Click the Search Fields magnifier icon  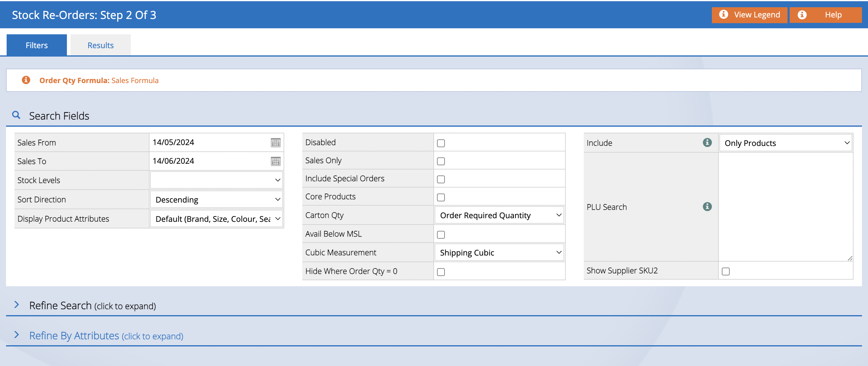tap(16, 115)
